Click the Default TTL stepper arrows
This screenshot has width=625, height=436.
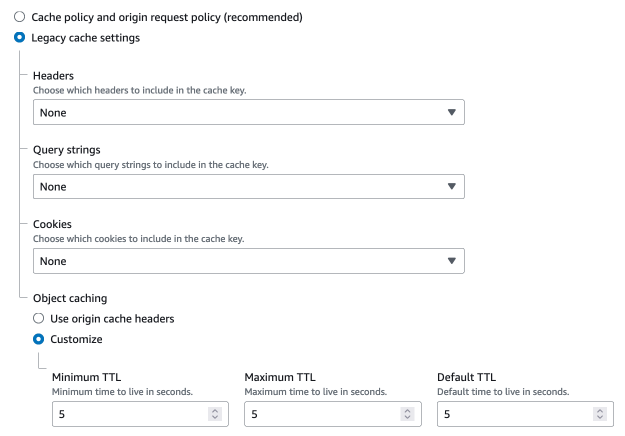599,414
